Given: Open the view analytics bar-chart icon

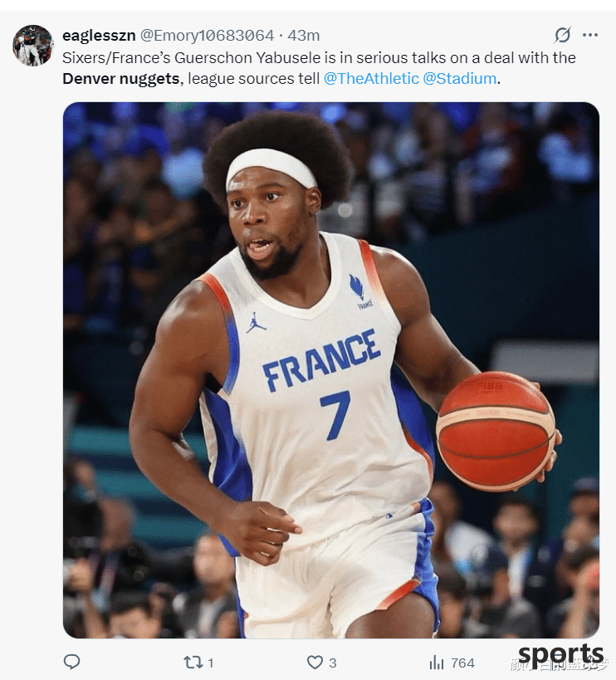Looking at the screenshot, I should click(436, 663).
